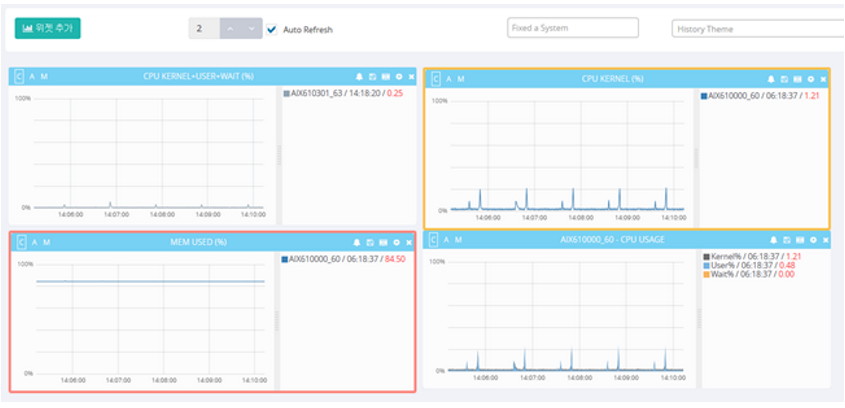Image resolution: width=845 pixels, height=408 pixels.
Task: Click the bell icon on AIX610000_60 CPU USAGE widget
Action: pos(772,240)
